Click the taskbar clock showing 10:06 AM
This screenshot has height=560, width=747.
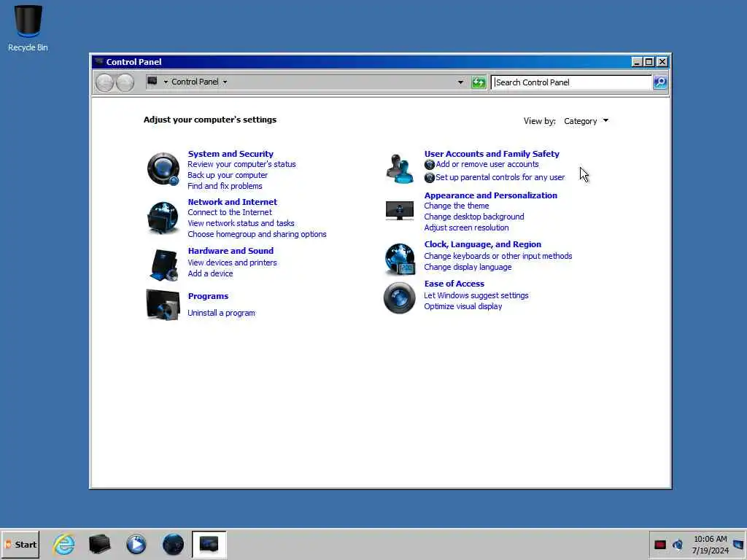point(711,539)
